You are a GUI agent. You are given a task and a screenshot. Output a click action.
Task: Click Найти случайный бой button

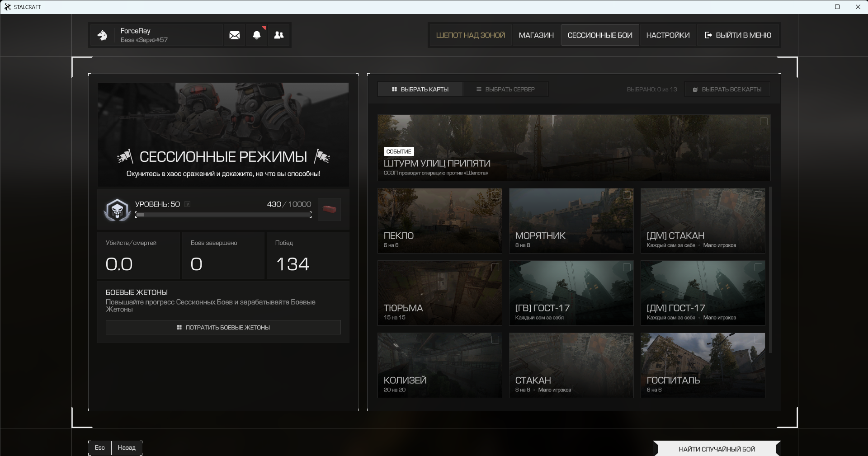pos(717,449)
